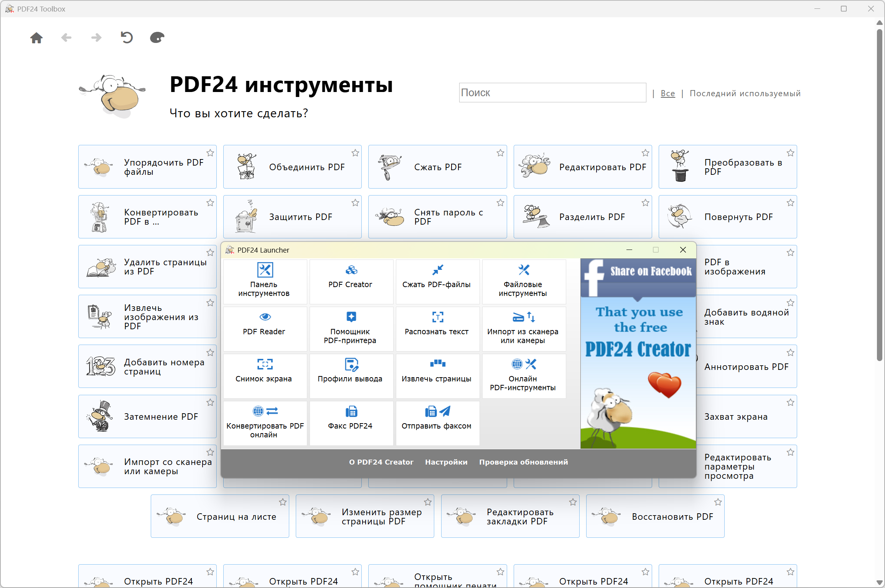The height and width of the screenshot is (588, 885).
Task: Open Добавить водяной знак tool card
Action: coord(747,317)
